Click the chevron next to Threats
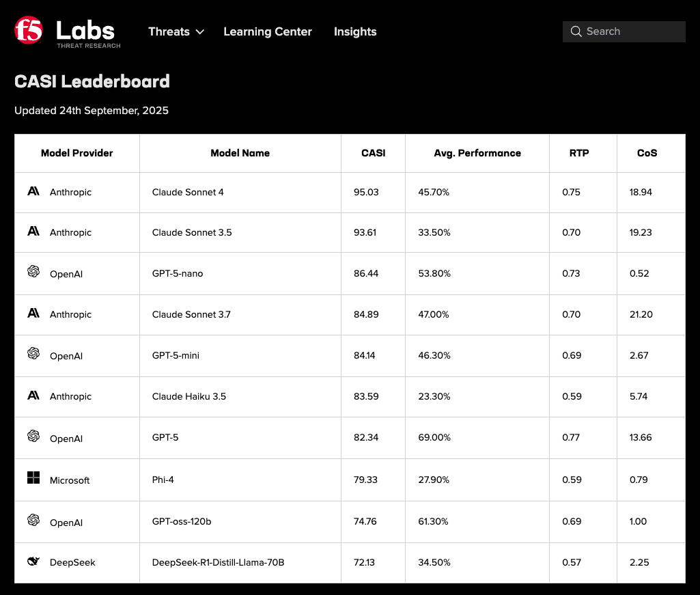The image size is (700, 595). 199,31
